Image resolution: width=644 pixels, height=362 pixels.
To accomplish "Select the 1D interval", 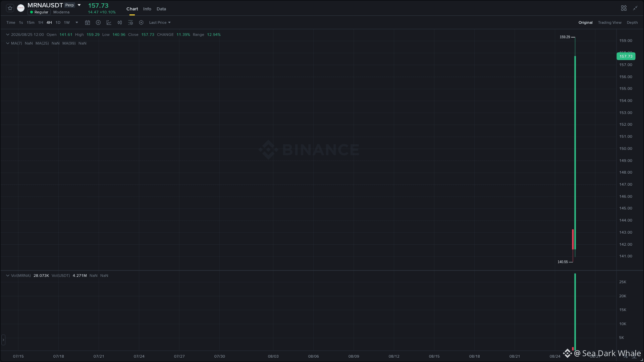I will (58, 22).
